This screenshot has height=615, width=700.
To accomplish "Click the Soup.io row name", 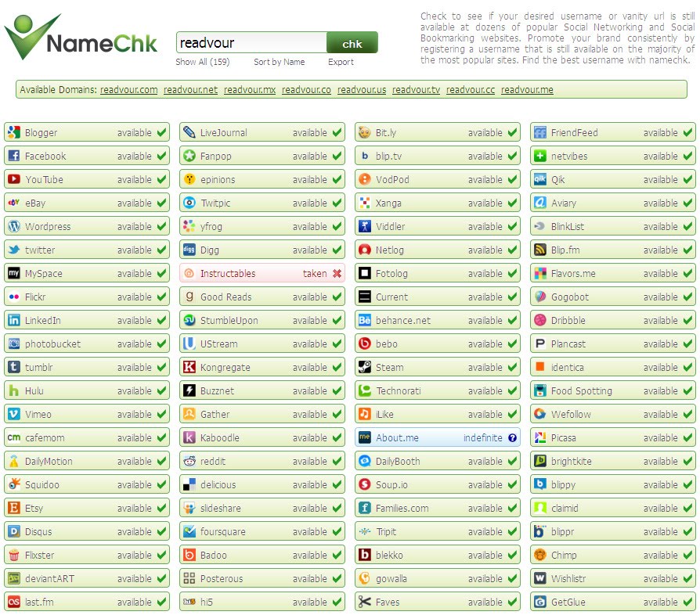I will pyautogui.click(x=391, y=485).
